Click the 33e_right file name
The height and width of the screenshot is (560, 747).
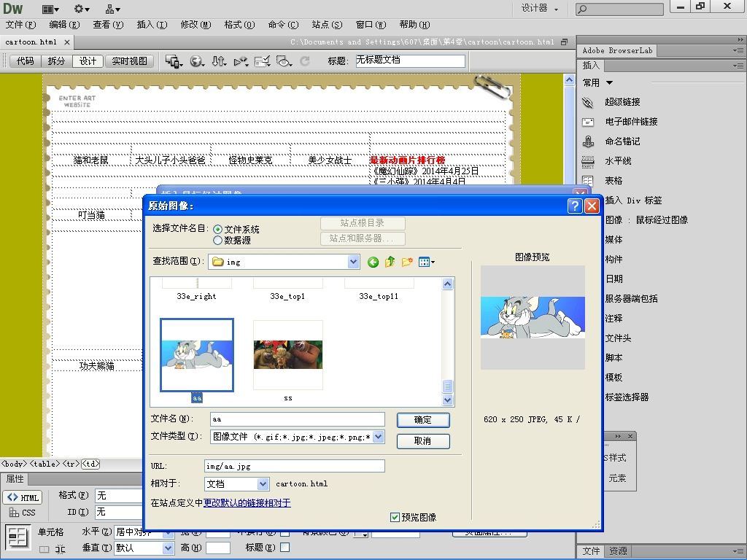tap(196, 296)
